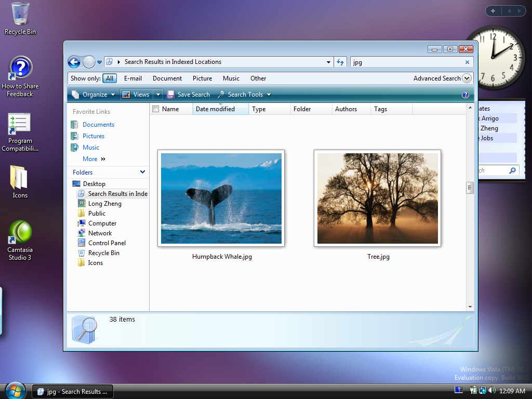Click the network tray icon
This screenshot has width=532, height=399.
click(483, 391)
